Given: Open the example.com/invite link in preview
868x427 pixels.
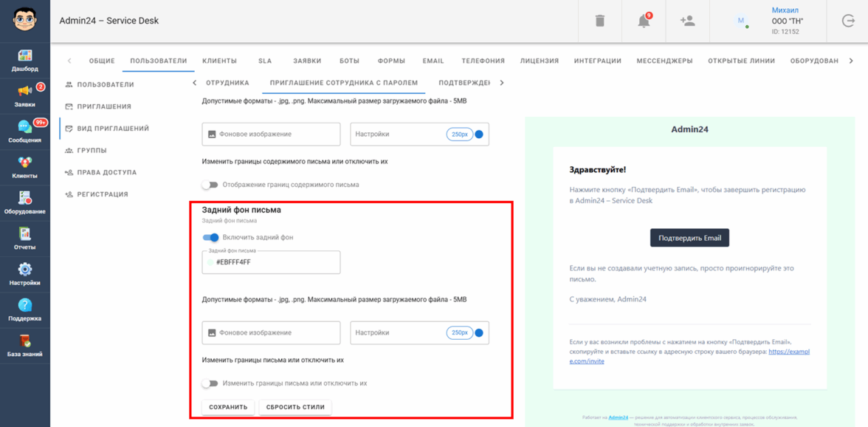Looking at the screenshot, I should coord(689,356).
